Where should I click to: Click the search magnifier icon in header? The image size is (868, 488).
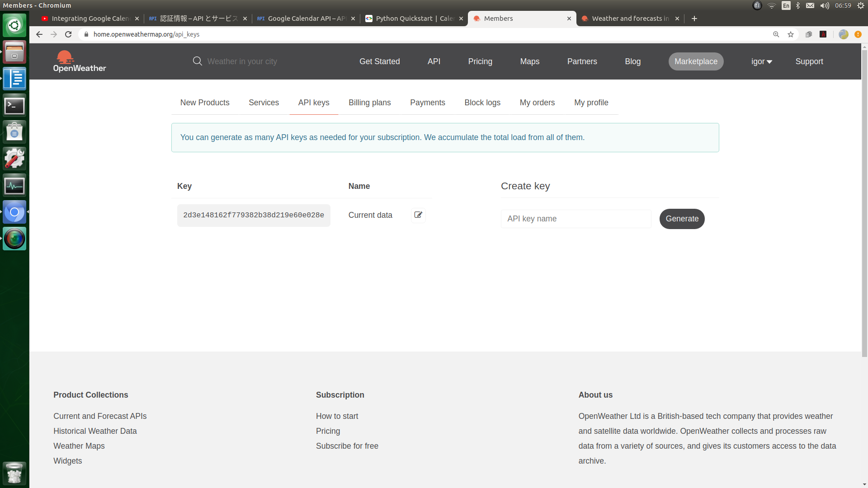click(x=198, y=61)
